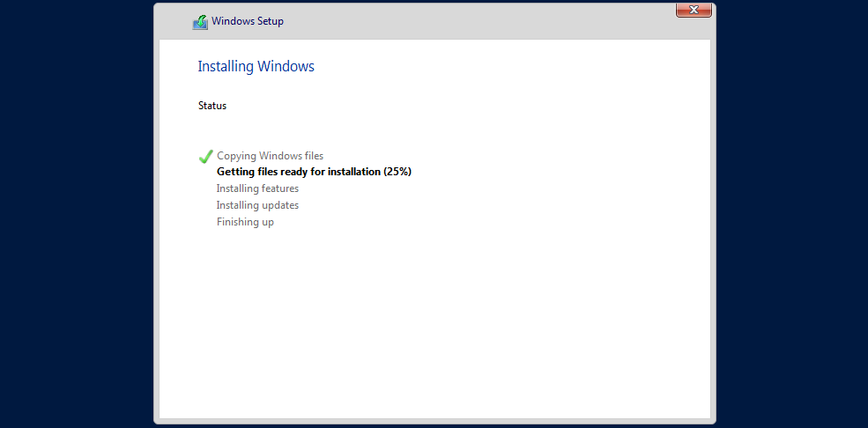
Task: Click the "Installing features" step
Action: coord(257,188)
